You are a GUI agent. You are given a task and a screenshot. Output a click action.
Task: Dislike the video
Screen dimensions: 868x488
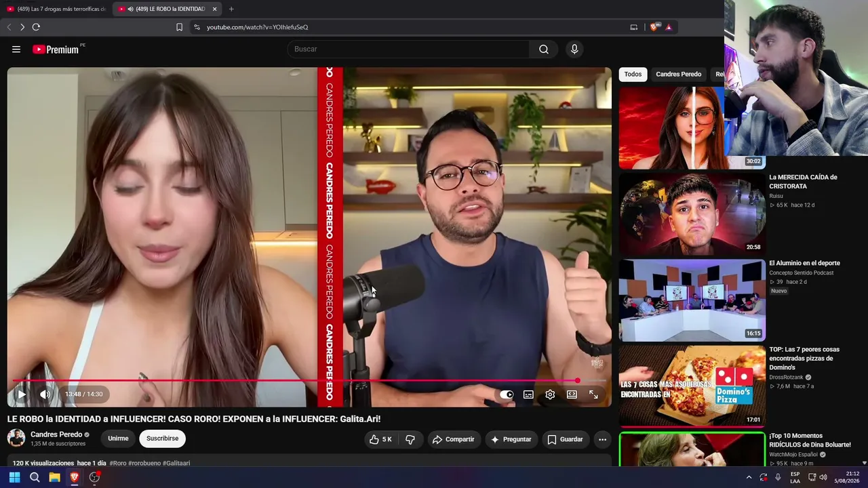coord(410,439)
